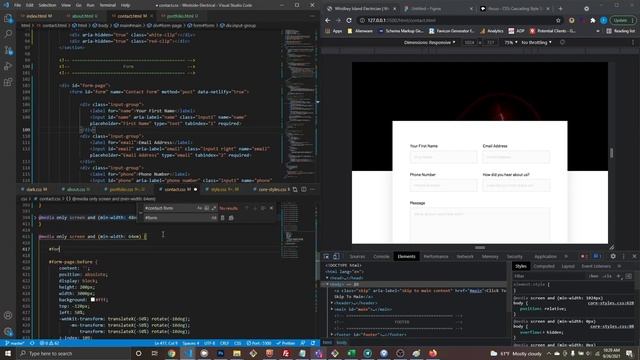This screenshot has width=640, height=360.
Task: Switch to the index.html editor tab
Action: click(x=39, y=16)
